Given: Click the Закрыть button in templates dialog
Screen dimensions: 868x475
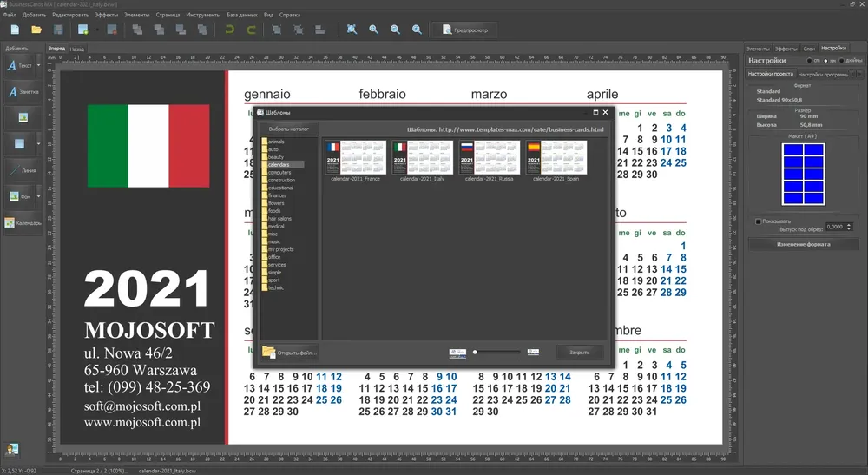Looking at the screenshot, I should [579, 352].
